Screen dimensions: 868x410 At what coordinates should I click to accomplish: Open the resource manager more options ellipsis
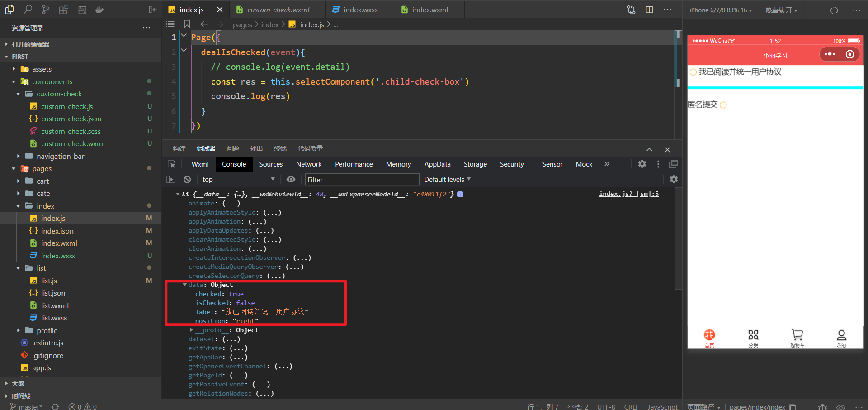146,28
